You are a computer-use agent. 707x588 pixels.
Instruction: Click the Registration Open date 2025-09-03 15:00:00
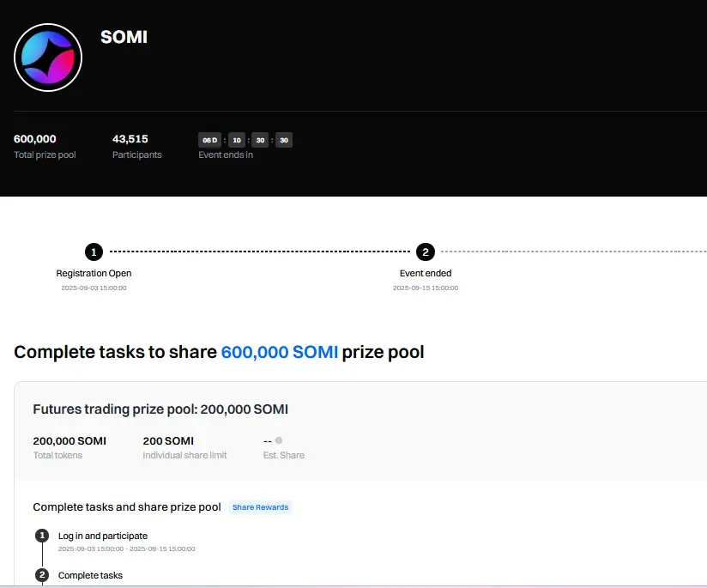click(x=94, y=288)
